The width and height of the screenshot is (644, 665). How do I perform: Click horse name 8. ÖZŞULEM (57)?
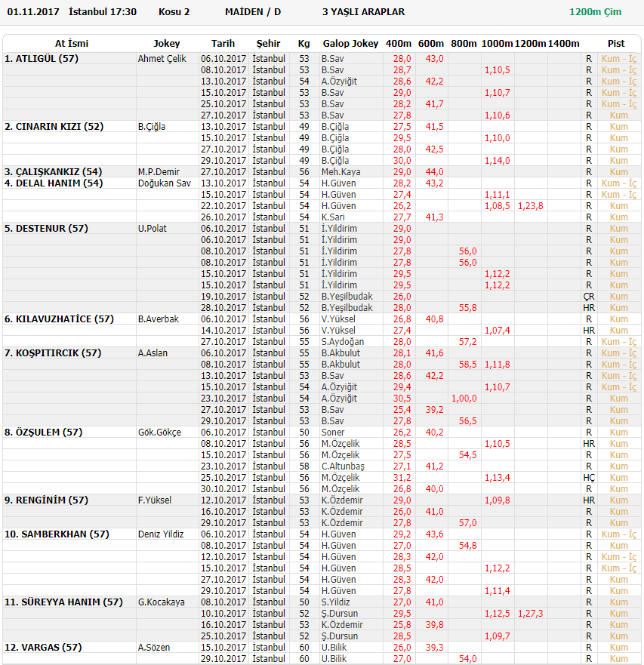click(x=43, y=433)
